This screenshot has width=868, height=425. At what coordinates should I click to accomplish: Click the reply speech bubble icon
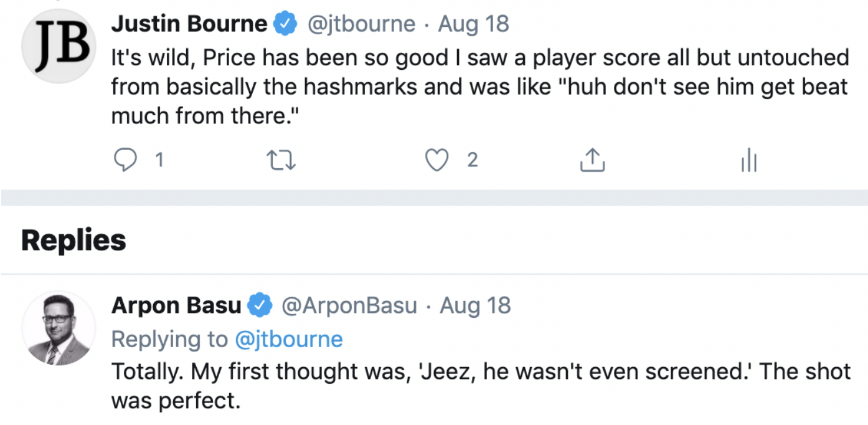coord(126,161)
